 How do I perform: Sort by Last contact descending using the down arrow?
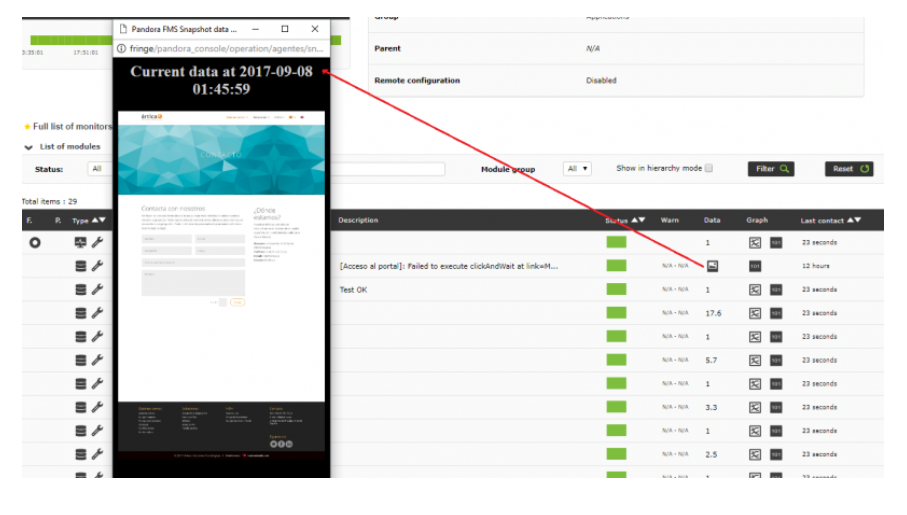tap(858, 220)
